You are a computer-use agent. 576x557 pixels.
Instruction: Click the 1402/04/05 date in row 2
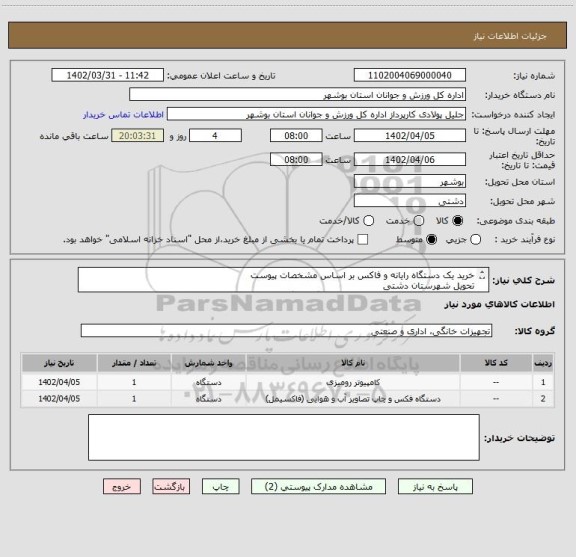(x=59, y=399)
